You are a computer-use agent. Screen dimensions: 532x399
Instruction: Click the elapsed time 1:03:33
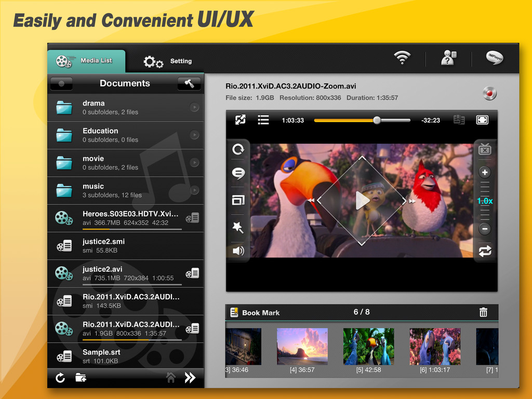click(293, 121)
